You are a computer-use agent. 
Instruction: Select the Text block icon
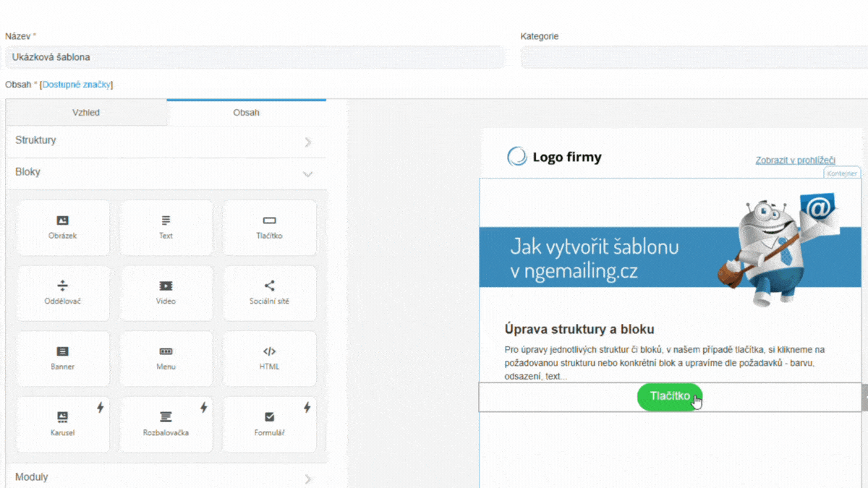click(166, 221)
